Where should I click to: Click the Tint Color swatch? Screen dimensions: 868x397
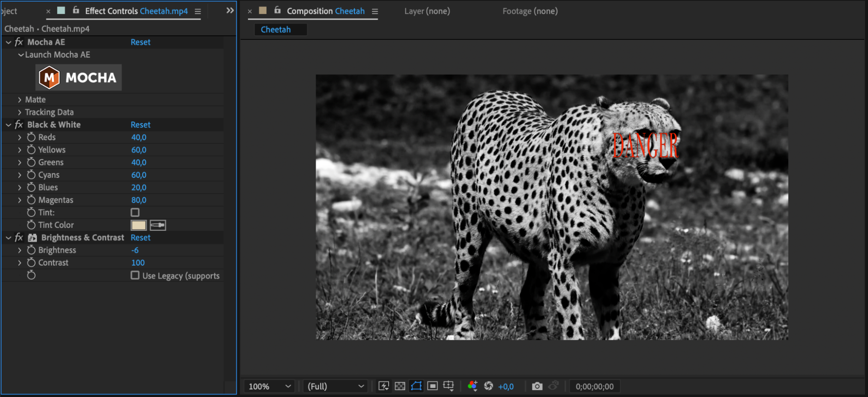click(x=139, y=225)
